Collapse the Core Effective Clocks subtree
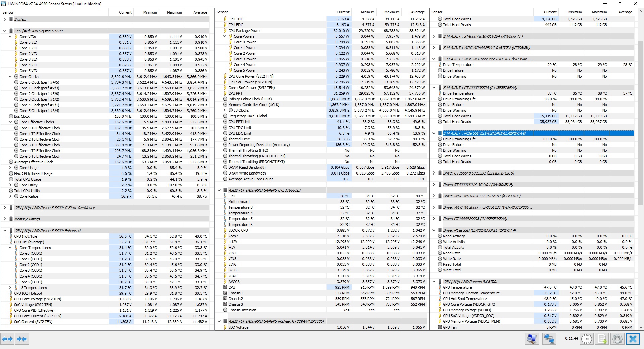The width and height of the screenshot is (644, 349). point(10,122)
